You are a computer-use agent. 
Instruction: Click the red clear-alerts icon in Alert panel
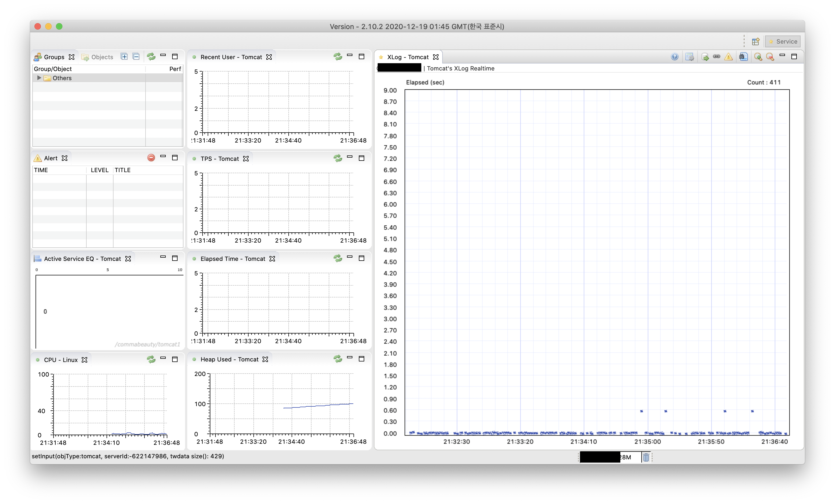(x=151, y=158)
